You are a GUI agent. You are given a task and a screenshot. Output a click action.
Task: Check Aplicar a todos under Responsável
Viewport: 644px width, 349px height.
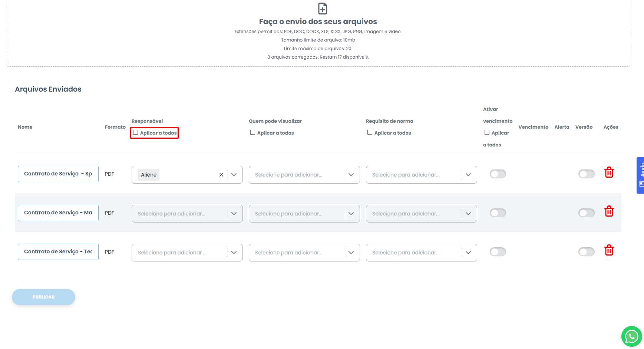pyautogui.click(x=136, y=132)
